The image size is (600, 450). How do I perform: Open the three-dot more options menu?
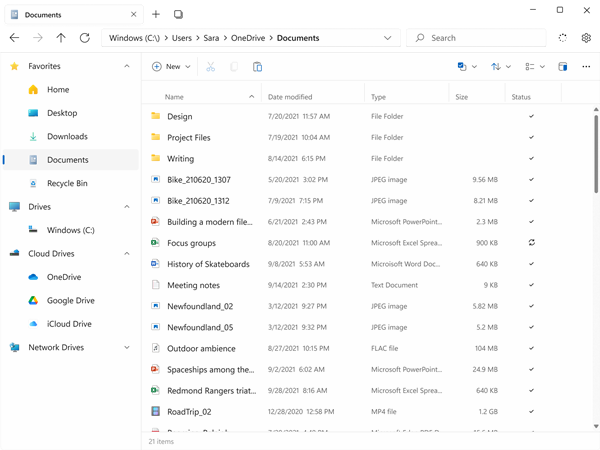(x=584, y=67)
